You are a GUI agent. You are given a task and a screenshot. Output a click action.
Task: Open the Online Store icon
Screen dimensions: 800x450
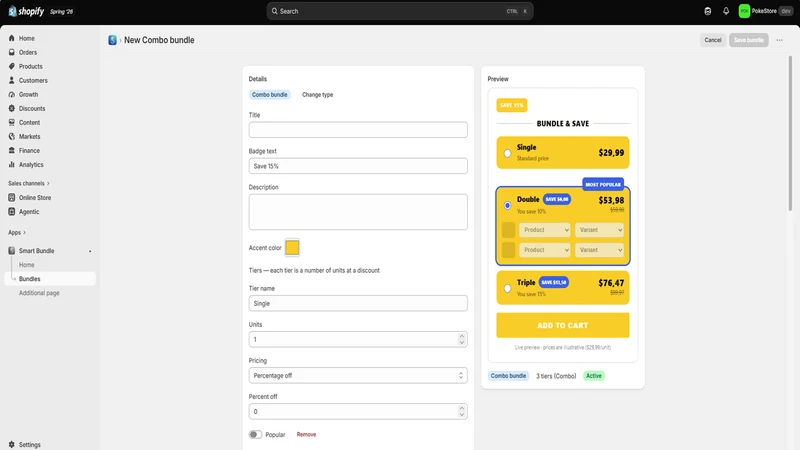pos(12,197)
